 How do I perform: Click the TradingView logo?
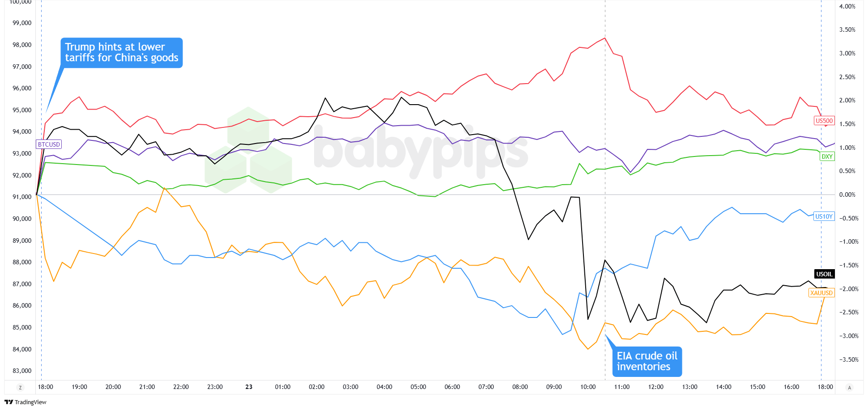(x=26, y=402)
